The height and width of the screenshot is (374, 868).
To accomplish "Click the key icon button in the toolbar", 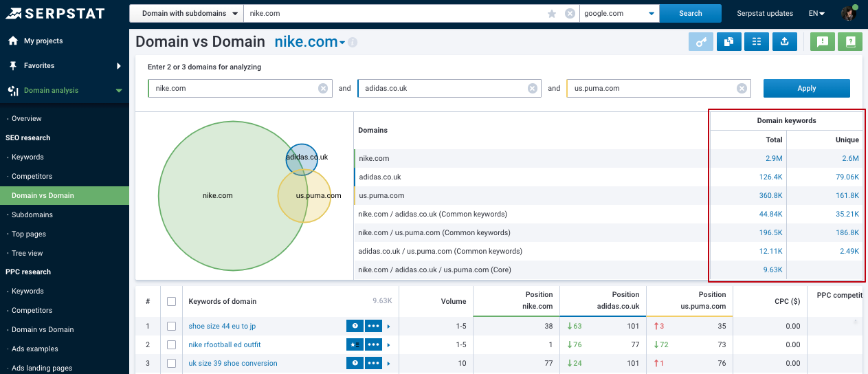I will [x=701, y=41].
